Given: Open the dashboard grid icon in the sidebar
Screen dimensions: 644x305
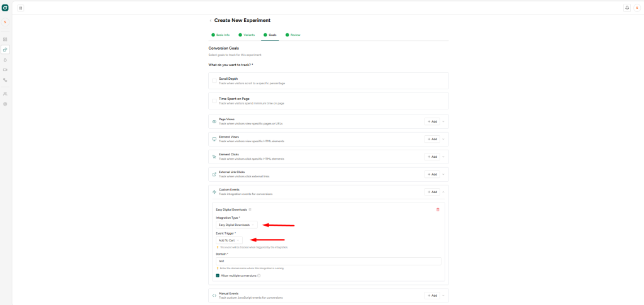Looking at the screenshot, I should tap(5, 40).
